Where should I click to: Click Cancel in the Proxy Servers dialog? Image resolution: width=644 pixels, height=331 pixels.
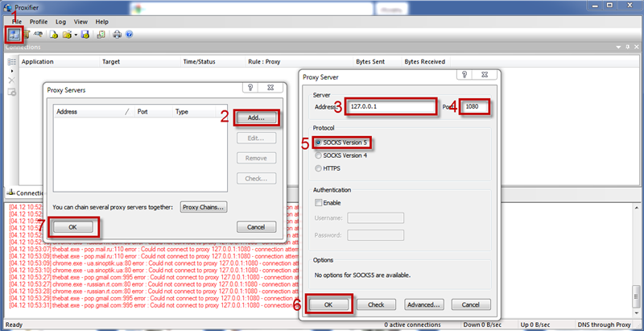coord(256,227)
